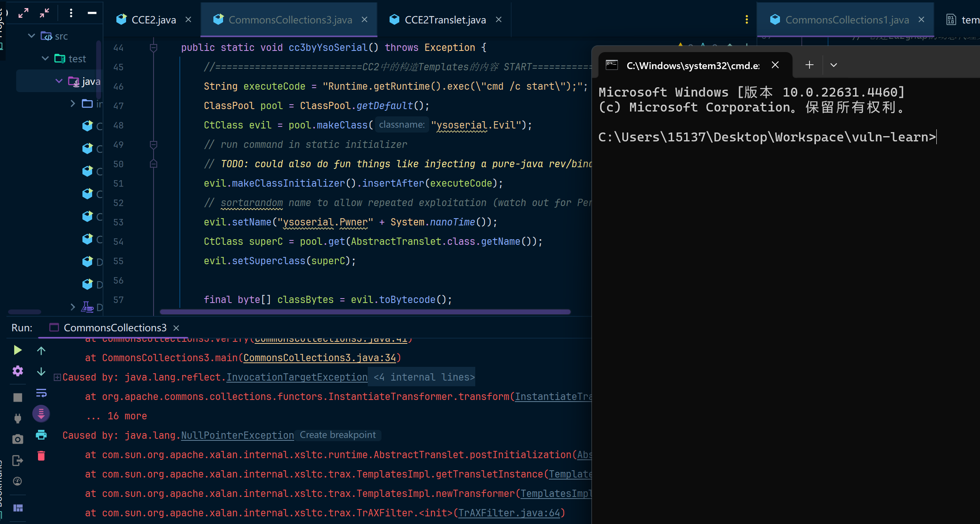The image size is (980, 524).
Task: Close the CommonsCollections1.java tab
Action: (x=921, y=19)
